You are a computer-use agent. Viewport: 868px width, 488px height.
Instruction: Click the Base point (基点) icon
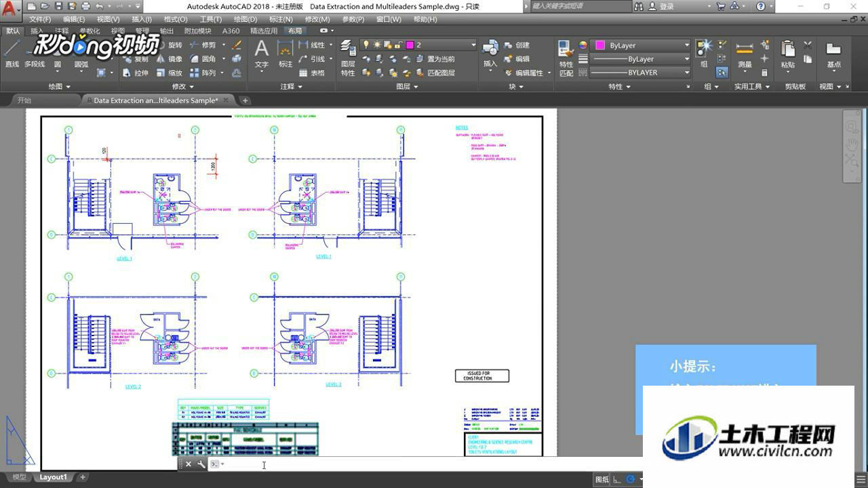click(x=833, y=54)
